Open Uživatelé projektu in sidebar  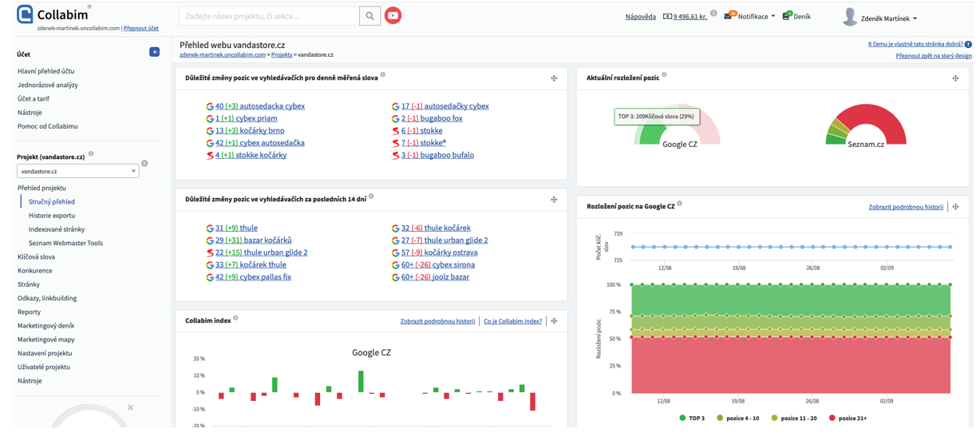[44, 367]
